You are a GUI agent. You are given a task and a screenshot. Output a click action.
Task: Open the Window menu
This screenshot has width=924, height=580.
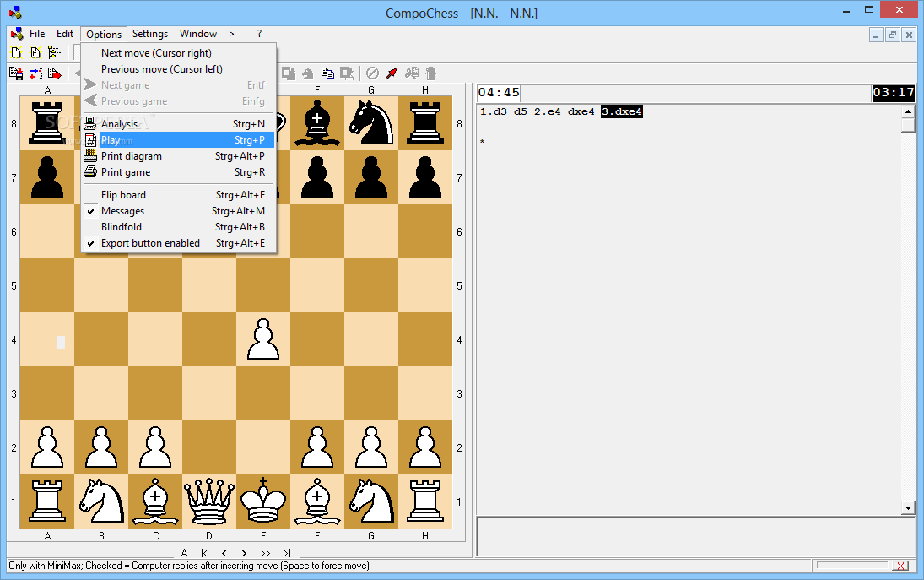(x=198, y=34)
